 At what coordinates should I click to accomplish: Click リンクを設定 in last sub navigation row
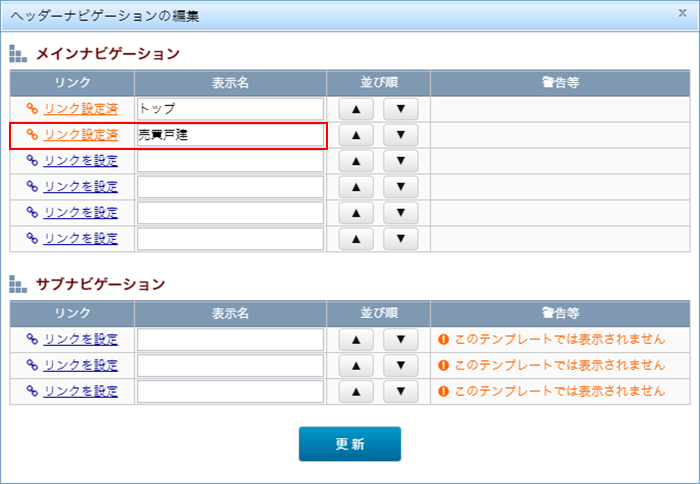point(81,391)
